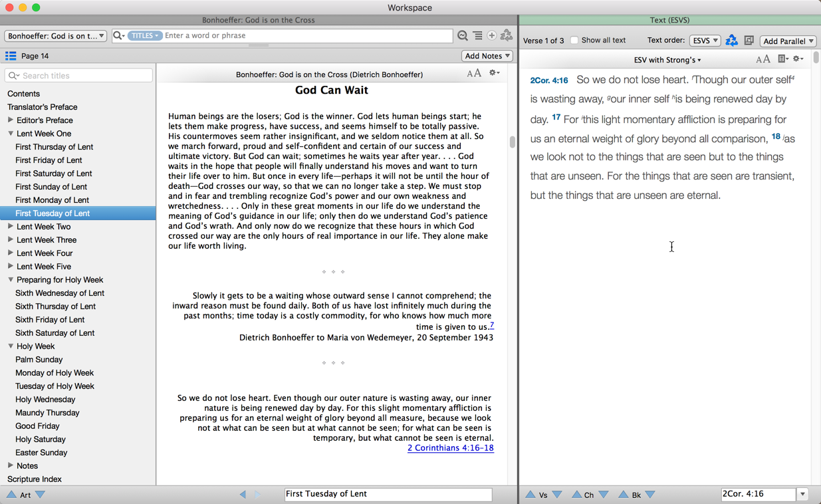Open First Monday of Lent
The image size is (821, 504).
pyautogui.click(x=52, y=200)
